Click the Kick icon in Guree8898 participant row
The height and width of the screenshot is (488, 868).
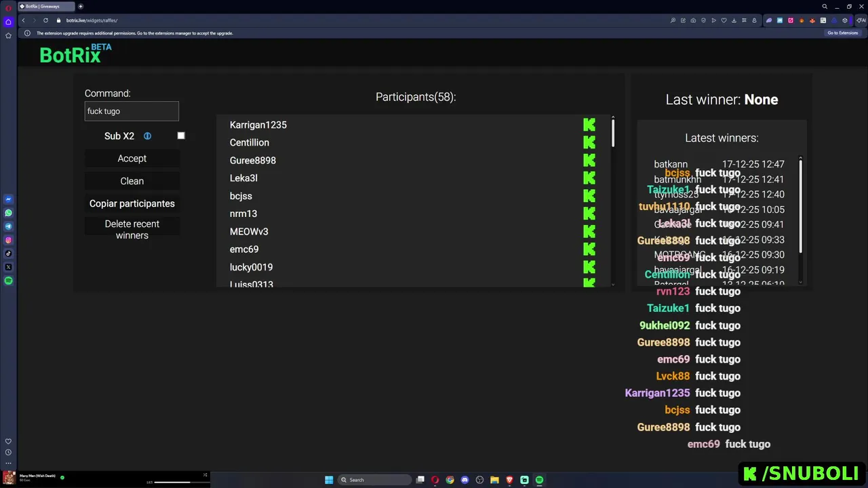tap(589, 160)
